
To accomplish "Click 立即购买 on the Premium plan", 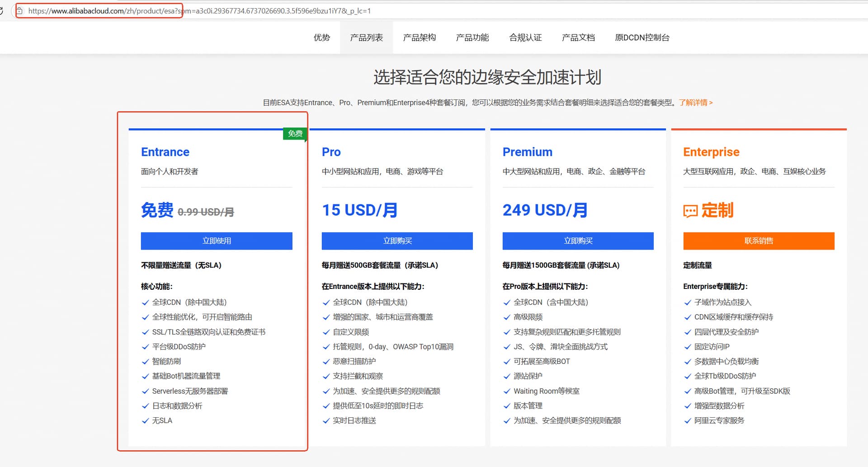I will click(x=578, y=241).
